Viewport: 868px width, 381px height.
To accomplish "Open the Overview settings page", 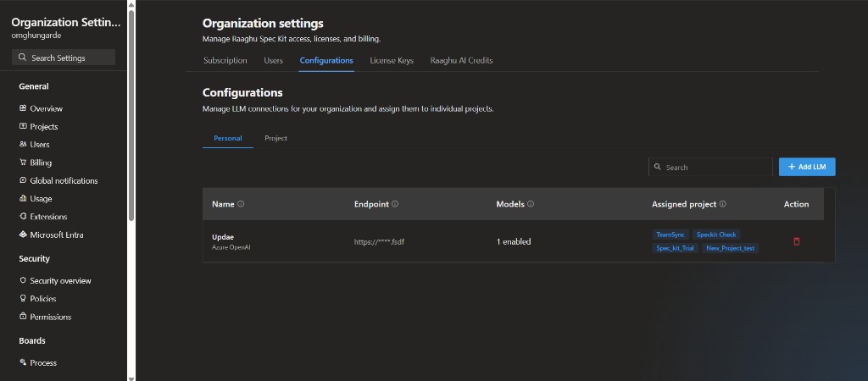I will tap(47, 108).
